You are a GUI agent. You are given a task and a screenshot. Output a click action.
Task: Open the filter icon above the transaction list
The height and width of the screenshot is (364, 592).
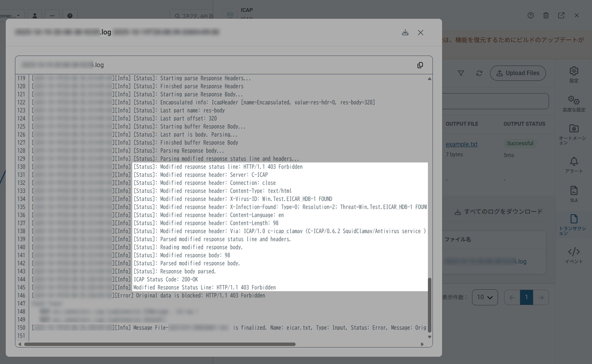point(461,73)
